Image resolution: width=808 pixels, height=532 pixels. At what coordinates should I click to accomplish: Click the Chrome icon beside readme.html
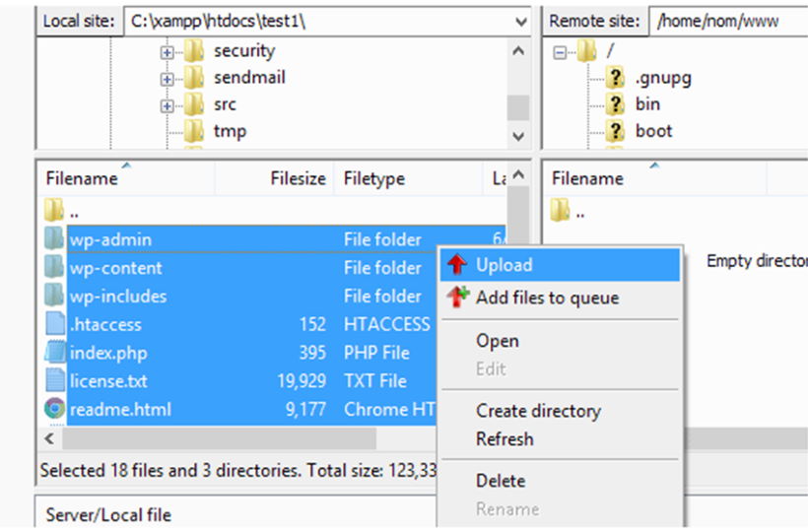(54, 409)
